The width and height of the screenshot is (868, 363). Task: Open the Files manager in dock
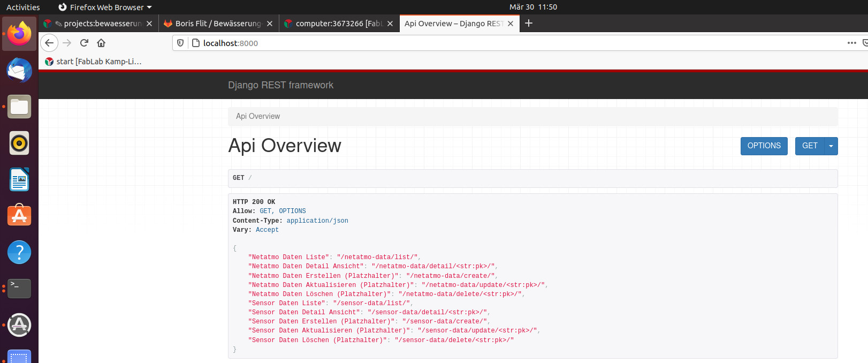click(19, 107)
